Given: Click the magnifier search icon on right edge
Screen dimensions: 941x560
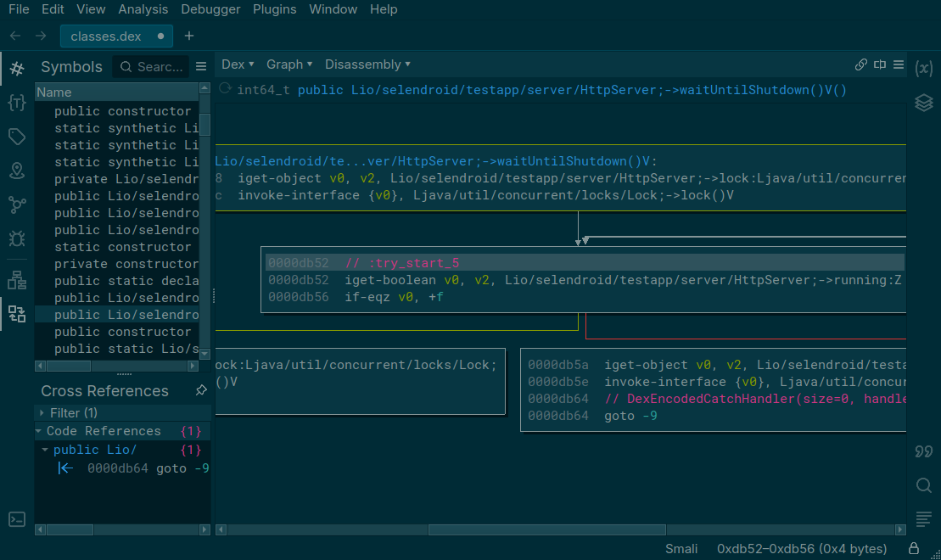Looking at the screenshot, I should pyautogui.click(x=924, y=485).
